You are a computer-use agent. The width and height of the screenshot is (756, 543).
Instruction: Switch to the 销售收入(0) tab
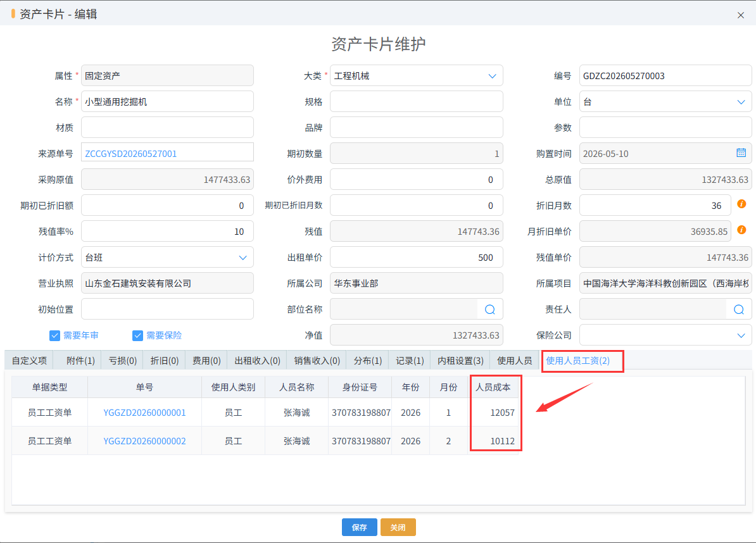click(x=317, y=361)
